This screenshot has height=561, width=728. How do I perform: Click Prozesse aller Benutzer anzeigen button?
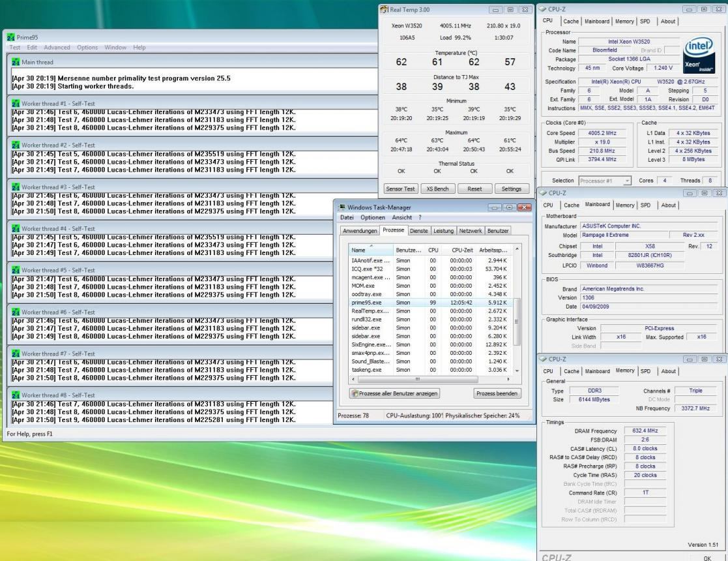pyautogui.click(x=395, y=393)
